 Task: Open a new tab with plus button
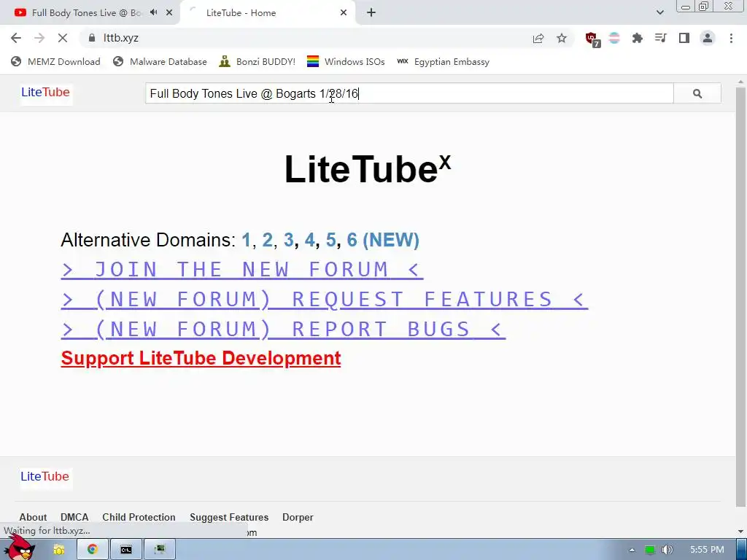click(x=371, y=13)
